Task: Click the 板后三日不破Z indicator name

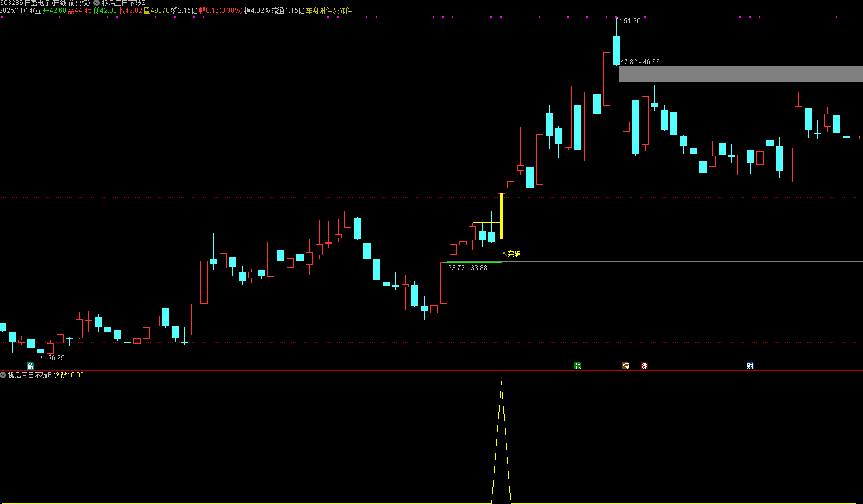Action: tap(124, 3)
